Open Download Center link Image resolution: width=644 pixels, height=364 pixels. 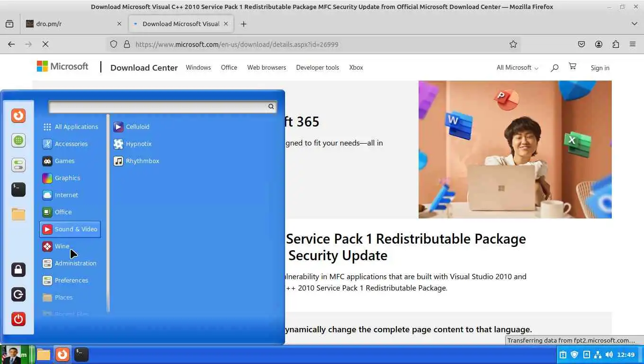point(144,68)
